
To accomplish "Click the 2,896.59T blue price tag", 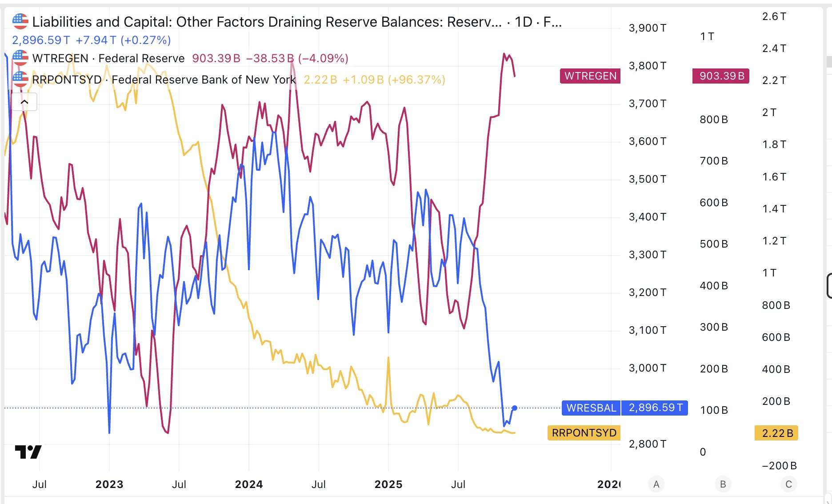I will (x=655, y=408).
